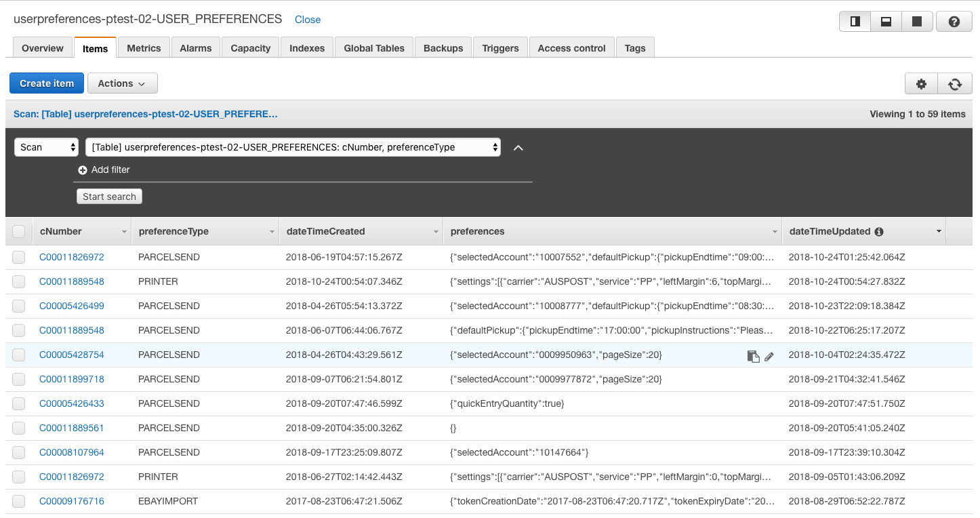Open item link C00011889561
The image size is (980, 518).
[72, 428]
